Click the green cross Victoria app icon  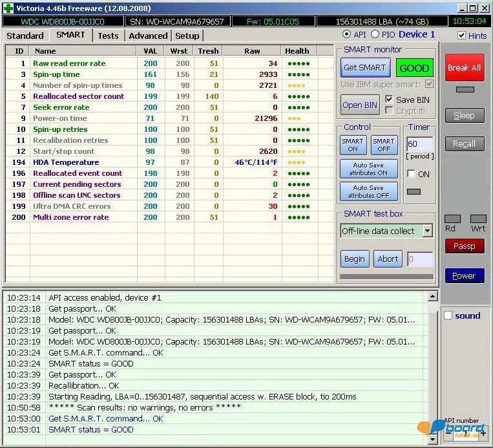click(x=8, y=8)
